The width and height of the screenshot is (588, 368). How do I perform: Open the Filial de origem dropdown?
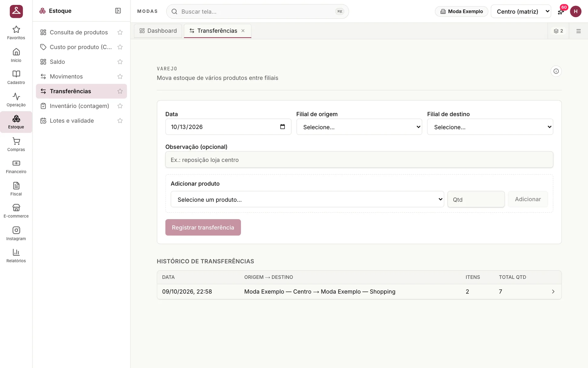(359, 127)
